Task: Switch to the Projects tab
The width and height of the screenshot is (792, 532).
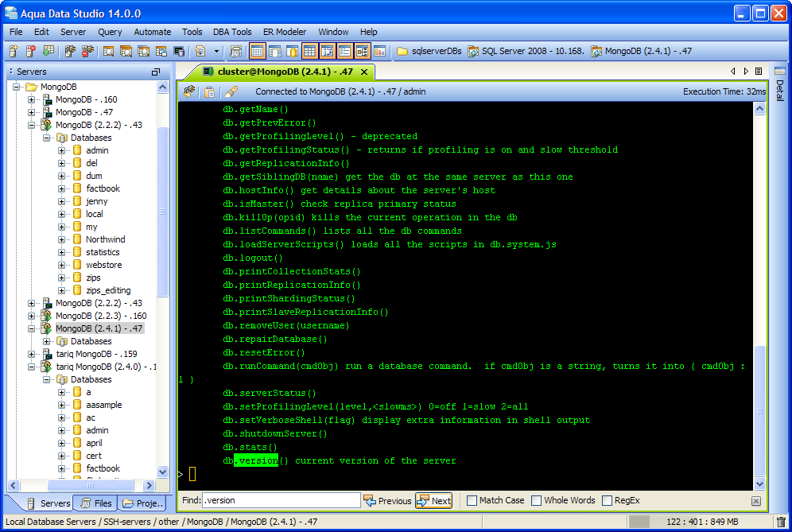Action: coord(143,503)
